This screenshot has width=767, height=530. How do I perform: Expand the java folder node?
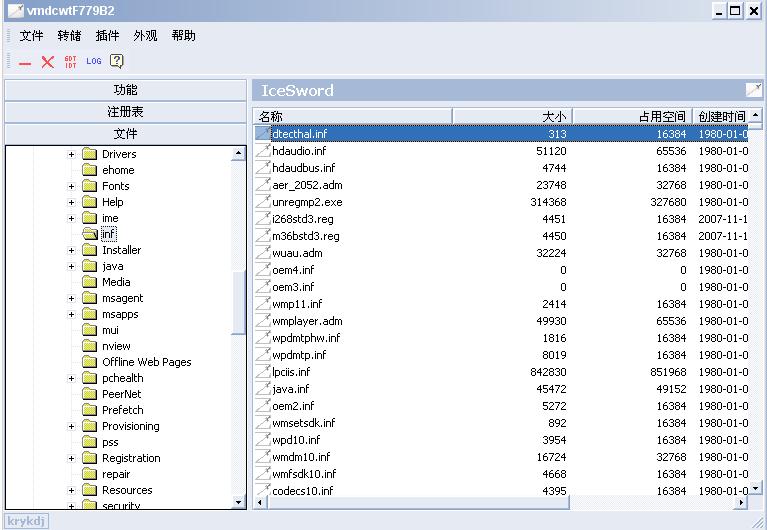pos(71,267)
